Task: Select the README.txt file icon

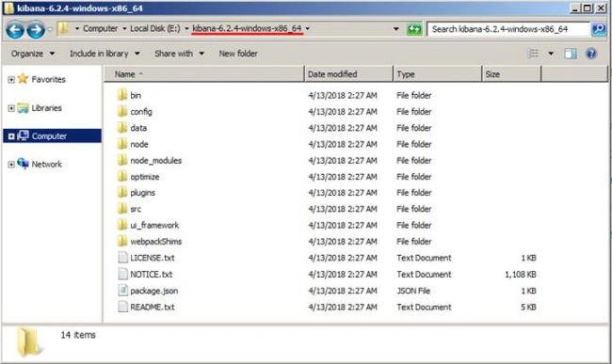Action: (x=123, y=307)
